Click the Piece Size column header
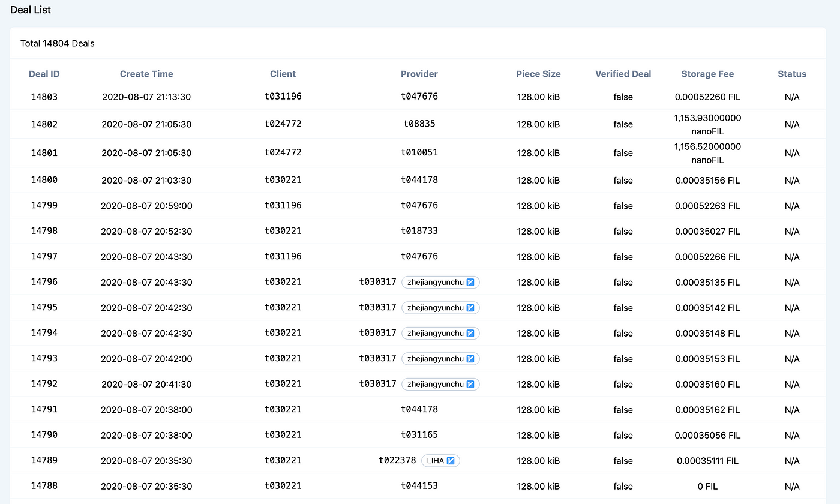The height and width of the screenshot is (504, 840). tap(538, 74)
